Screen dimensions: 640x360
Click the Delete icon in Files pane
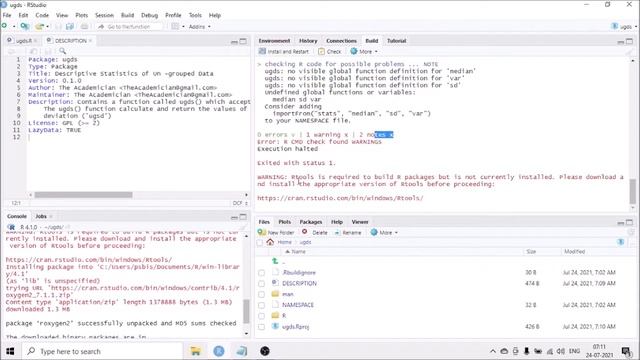tap(305, 232)
